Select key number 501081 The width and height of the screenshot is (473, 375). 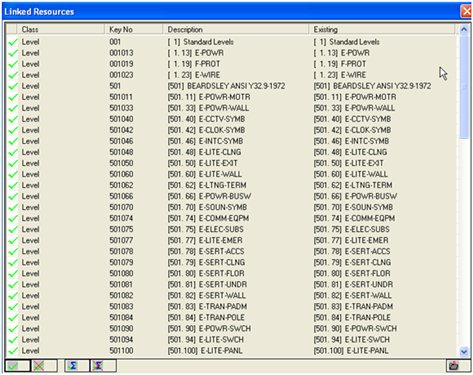121,284
